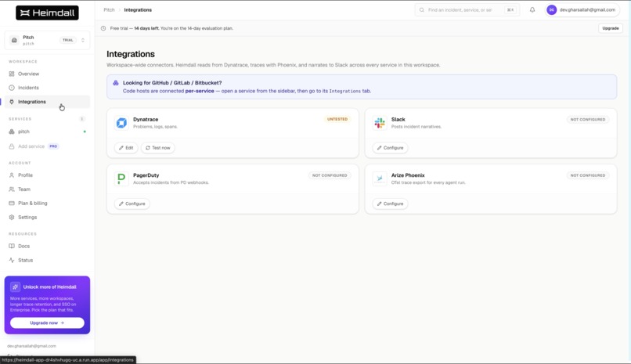Click the Integrations page heading
This screenshot has width=631, height=364.
[x=131, y=54]
